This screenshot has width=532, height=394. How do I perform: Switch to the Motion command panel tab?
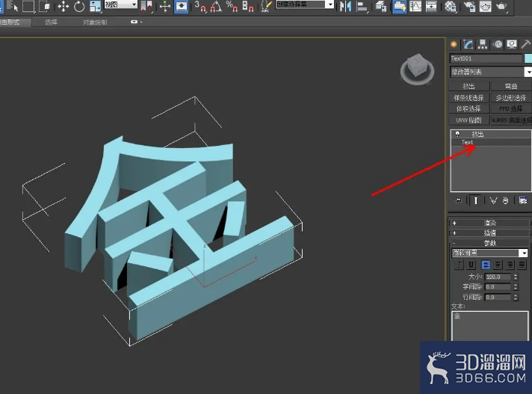[498, 44]
